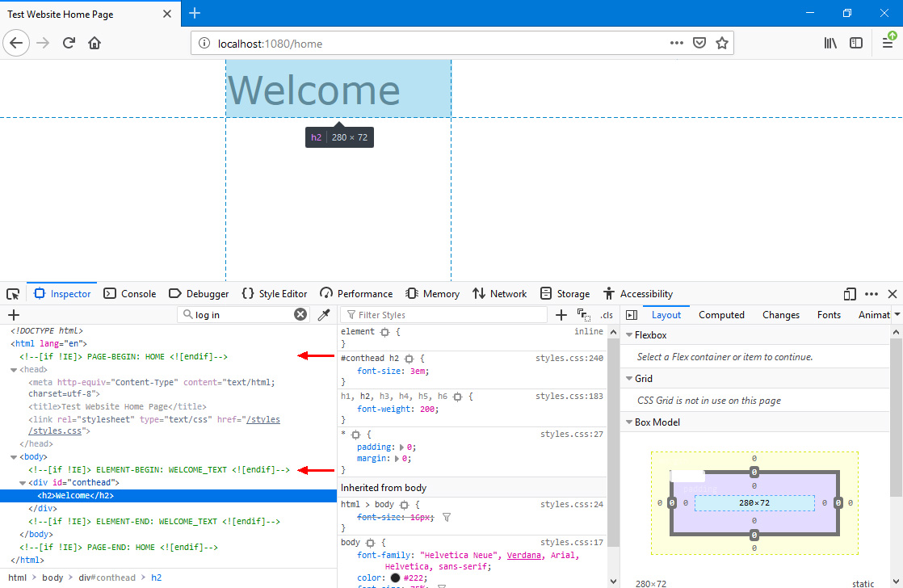Open the Library icon in toolbar
This screenshot has width=903, height=588.
[829, 43]
